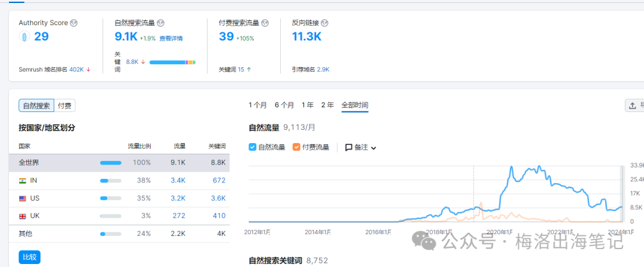Click the US flag icon
This screenshot has width=644, height=267.
coord(23,198)
